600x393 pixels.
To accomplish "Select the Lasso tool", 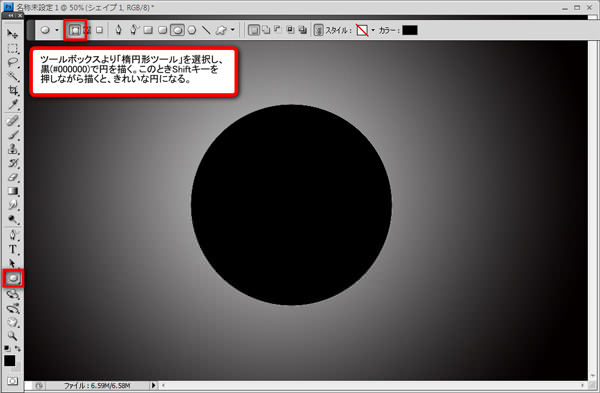I will pyautogui.click(x=13, y=62).
